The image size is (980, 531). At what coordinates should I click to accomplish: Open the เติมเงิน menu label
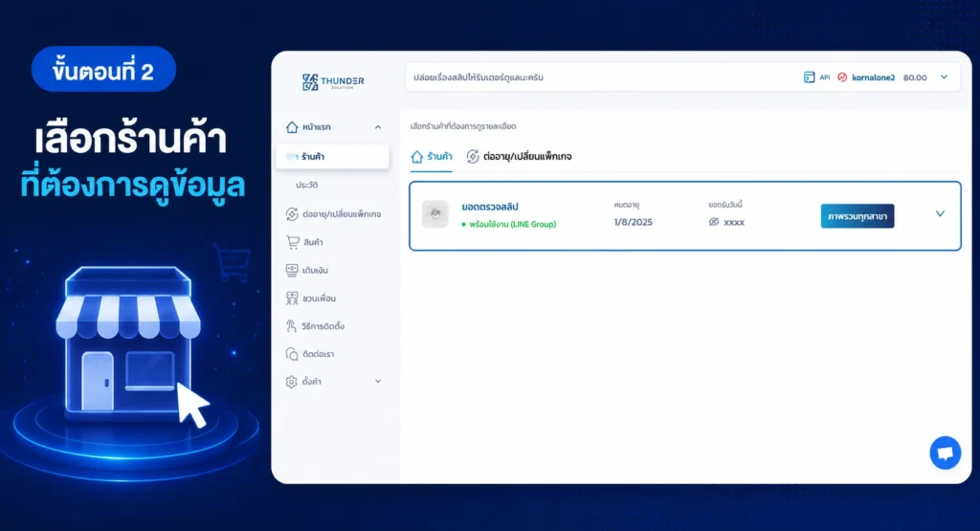316,271
